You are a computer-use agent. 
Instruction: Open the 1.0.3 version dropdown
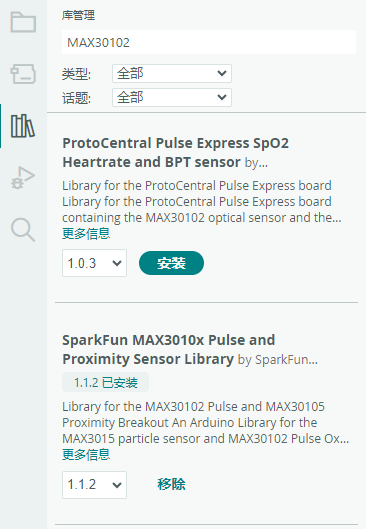(94, 263)
